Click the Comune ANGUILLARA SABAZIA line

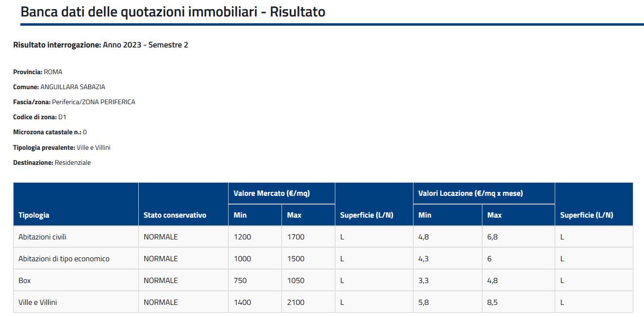pyautogui.click(x=59, y=87)
